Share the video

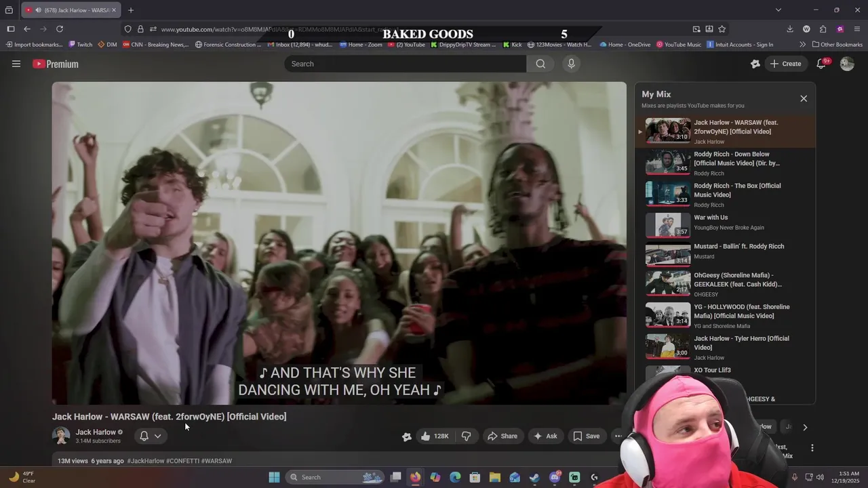pos(502,436)
